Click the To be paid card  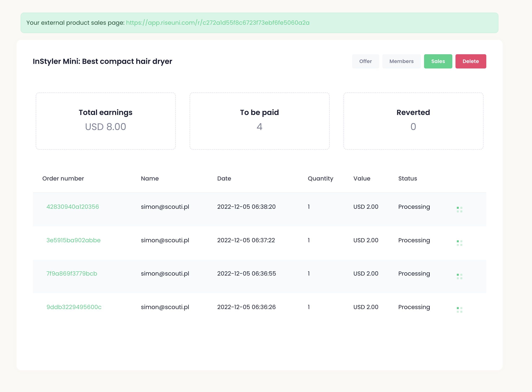point(259,121)
